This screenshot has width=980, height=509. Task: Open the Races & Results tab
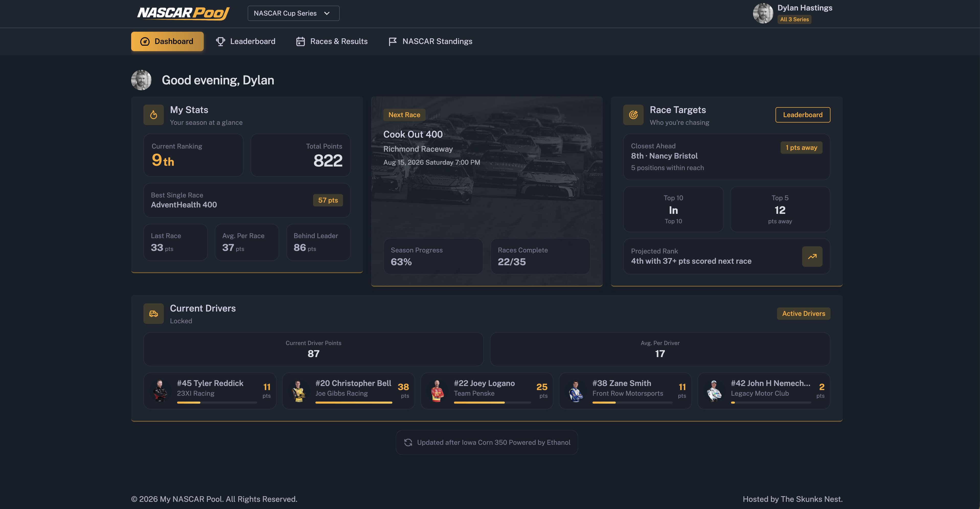point(332,41)
